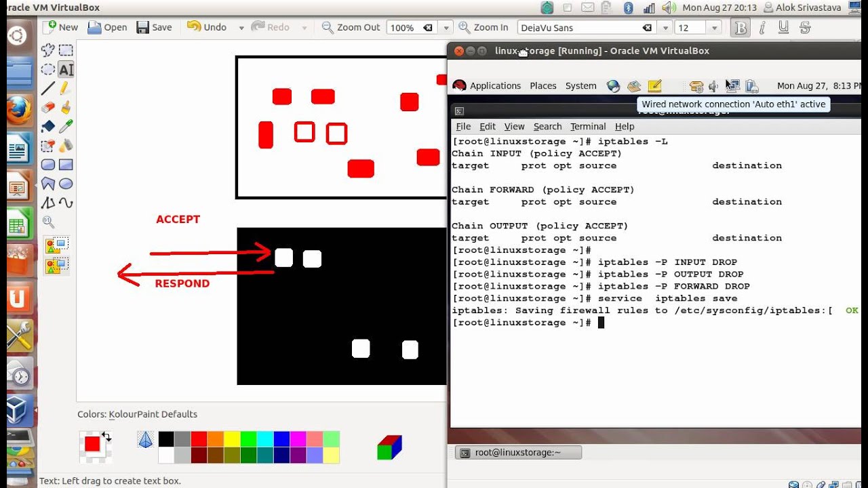The width and height of the screenshot is (868, 488).
Task: Open the terminal File menu
Action: (x=463, y=126)
